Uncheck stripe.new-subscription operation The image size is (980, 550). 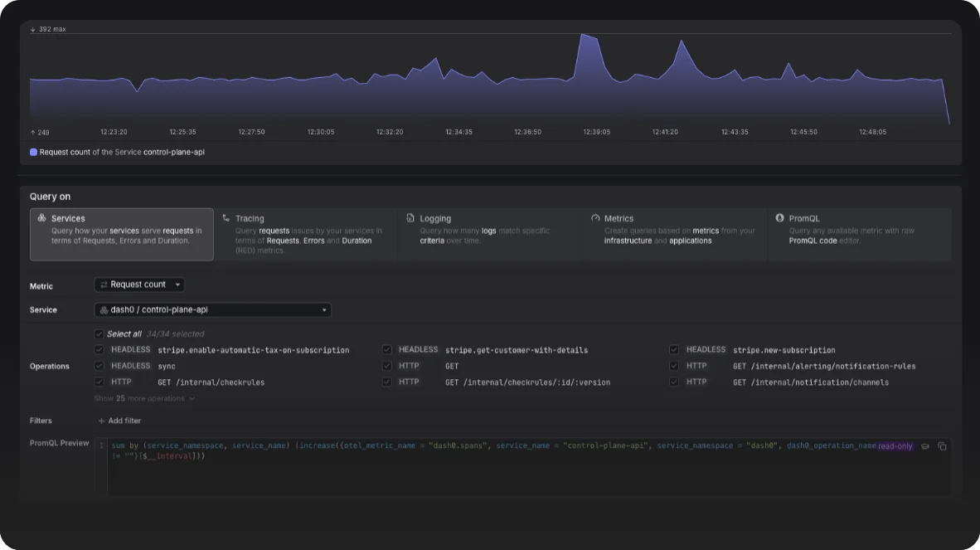674,350
